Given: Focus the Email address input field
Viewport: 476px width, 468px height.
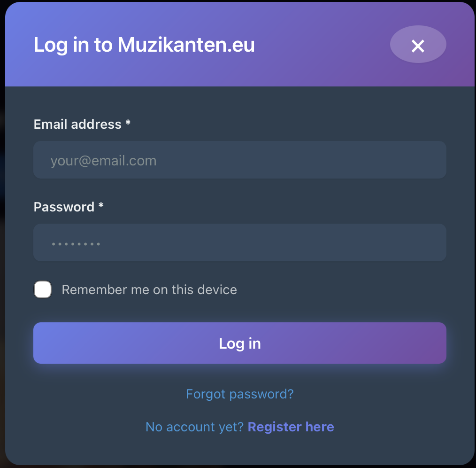Looking at the screenshot, I should [239, 160].
